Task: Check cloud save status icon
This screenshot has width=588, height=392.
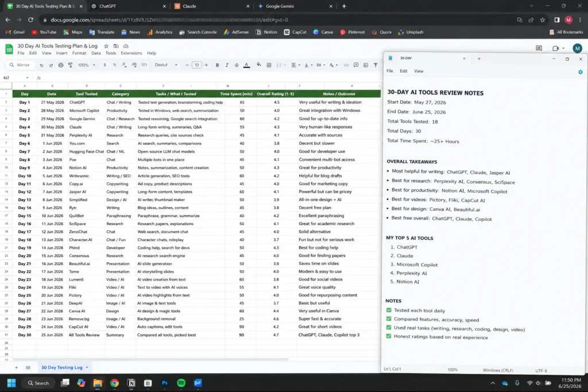Action: [x=126, y=46]
